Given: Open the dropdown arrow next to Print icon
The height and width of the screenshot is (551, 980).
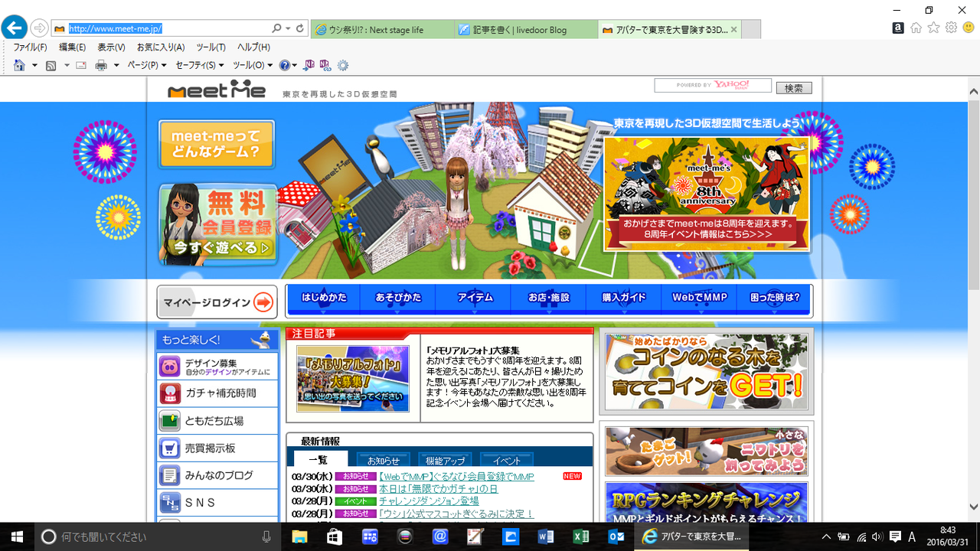Looking at the screenshot, I should coord(116,66).
